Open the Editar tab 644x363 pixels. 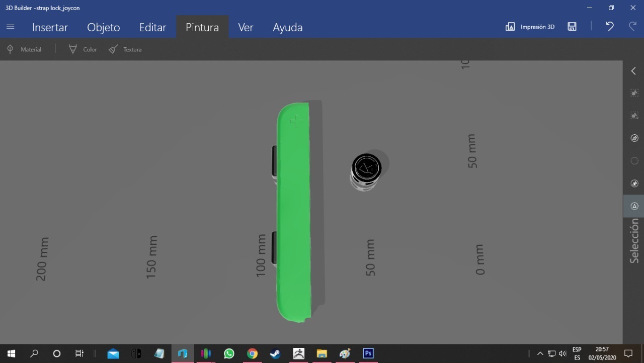tap(152, 27)
